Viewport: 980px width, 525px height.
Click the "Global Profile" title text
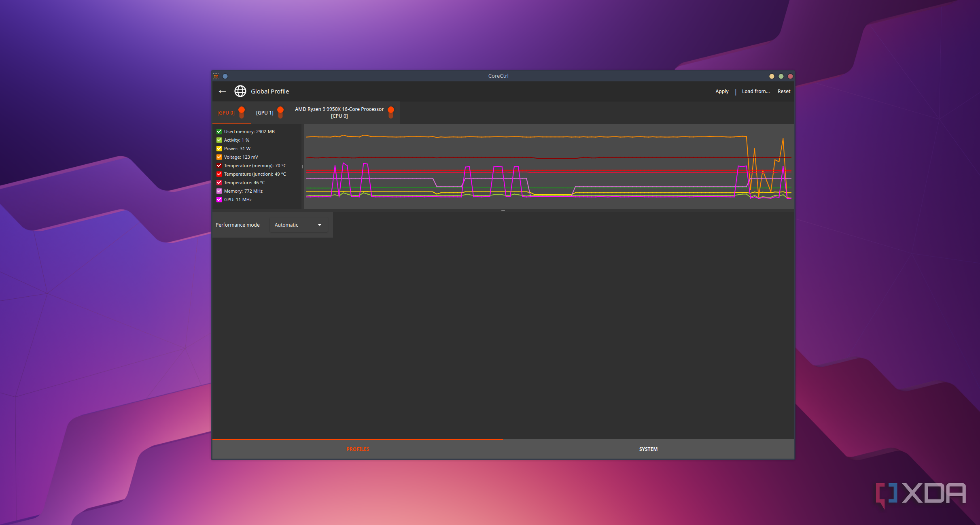pos(270,91)
